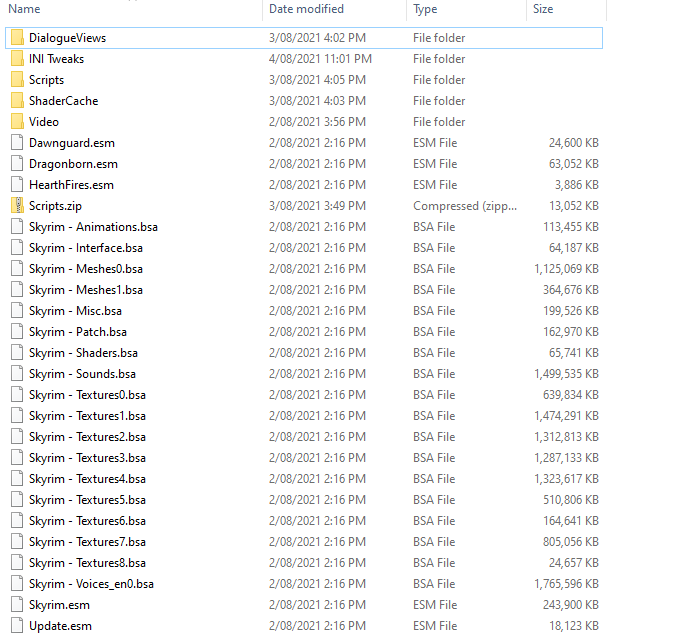Click the Skyrim - Textures1.bsa file icon
Viewport: 675px width, 638px height.
pos(17,416)
